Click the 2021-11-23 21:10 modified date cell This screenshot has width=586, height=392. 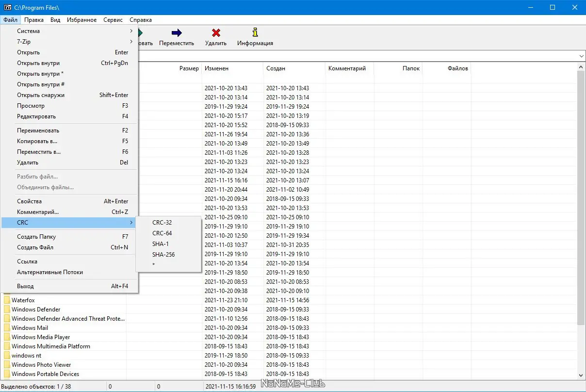(226, 300)
